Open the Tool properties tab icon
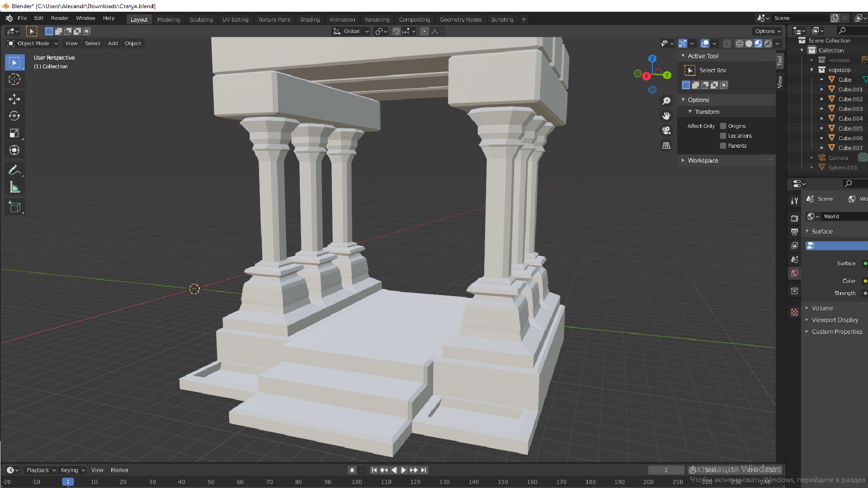The image size is (868, 488). tap(794, 201)
